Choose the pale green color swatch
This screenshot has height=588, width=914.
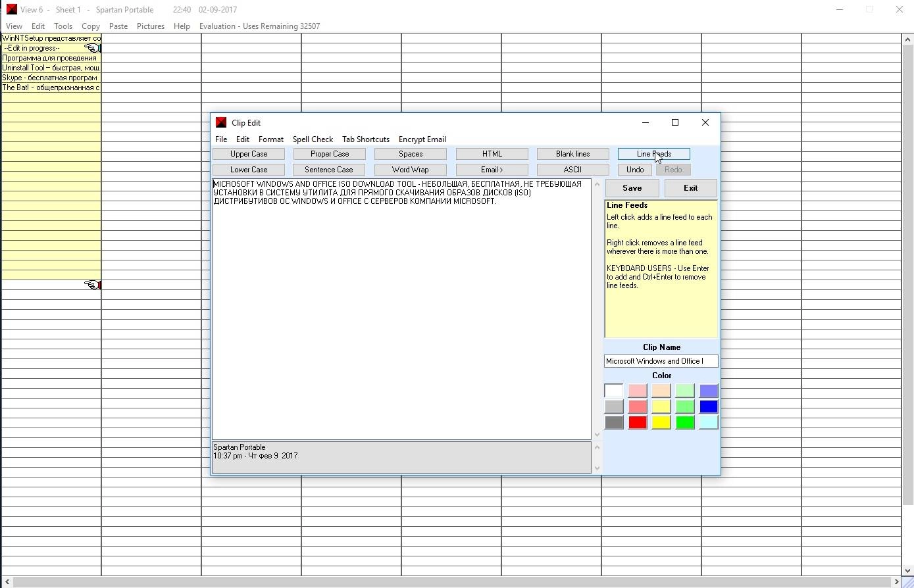pyautogui.click(x=684, y=391)
